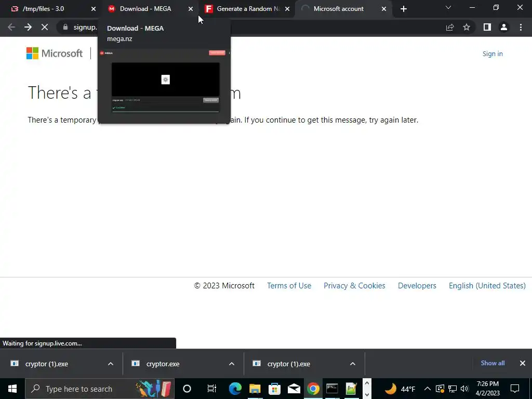The width and height of the screenshot is (532, 399).
Task: Open the Mail app from the taskbar
Action: 294,389
